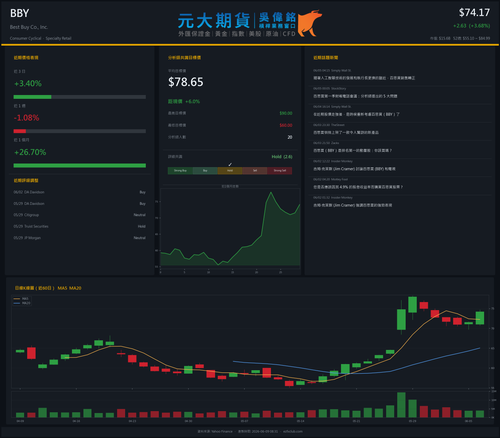Screen dimensions: 500x438
Task: Click the $60.00 lowest target price
Action: coord(286,125)
